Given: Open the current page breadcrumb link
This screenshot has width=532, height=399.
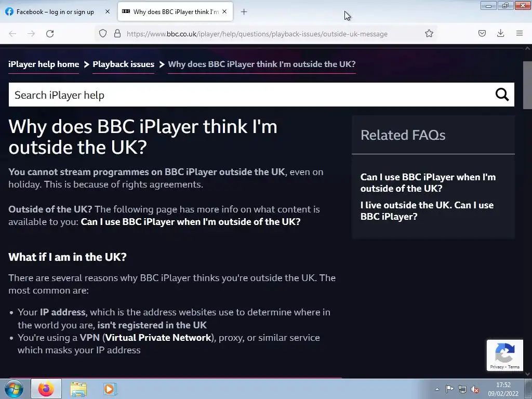Looking at the screenshot, I should coord(262,64).
